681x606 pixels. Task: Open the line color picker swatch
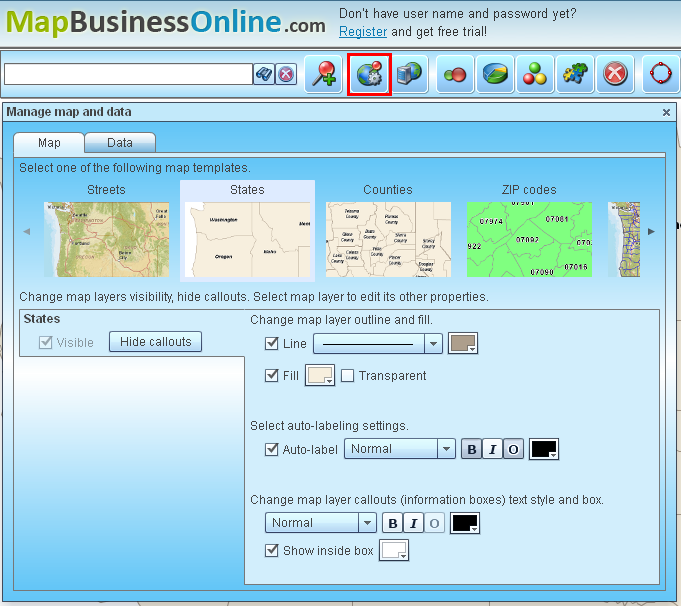tap(463, 343)
